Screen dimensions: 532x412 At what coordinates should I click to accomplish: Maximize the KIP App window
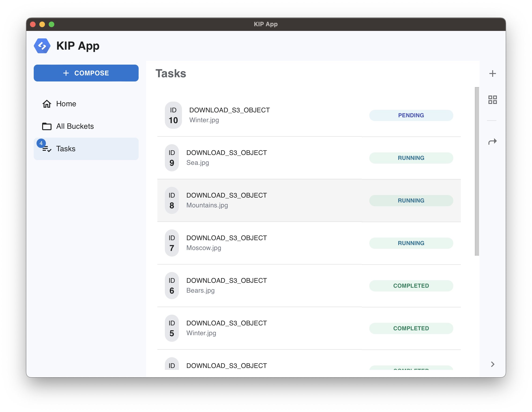[x=52, y=24]
